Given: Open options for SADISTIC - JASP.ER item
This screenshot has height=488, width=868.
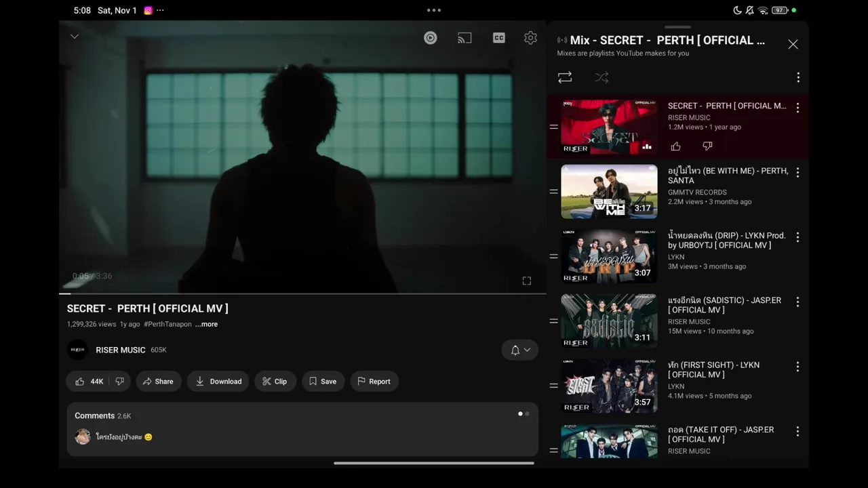Looking at the screenshot, I should point(797,302).
